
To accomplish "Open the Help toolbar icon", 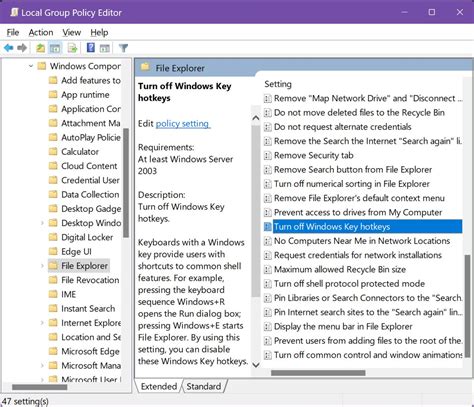I will [x=90, y=48].
